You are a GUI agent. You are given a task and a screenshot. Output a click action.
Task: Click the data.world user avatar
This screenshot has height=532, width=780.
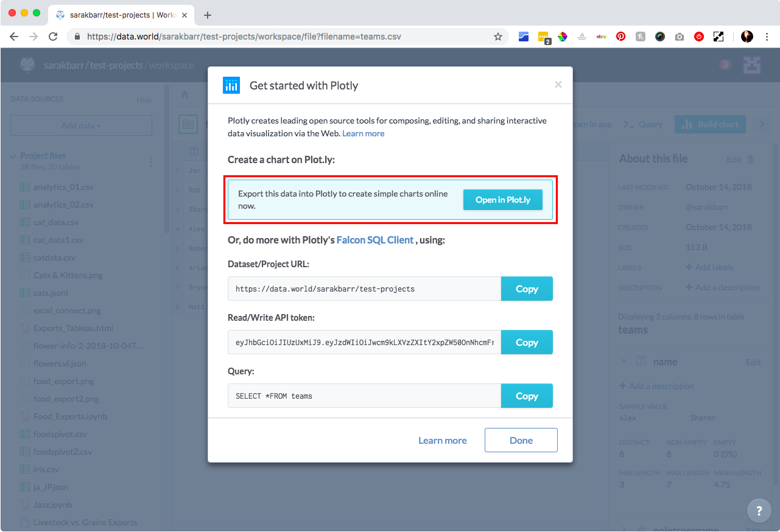click(753, 65)
